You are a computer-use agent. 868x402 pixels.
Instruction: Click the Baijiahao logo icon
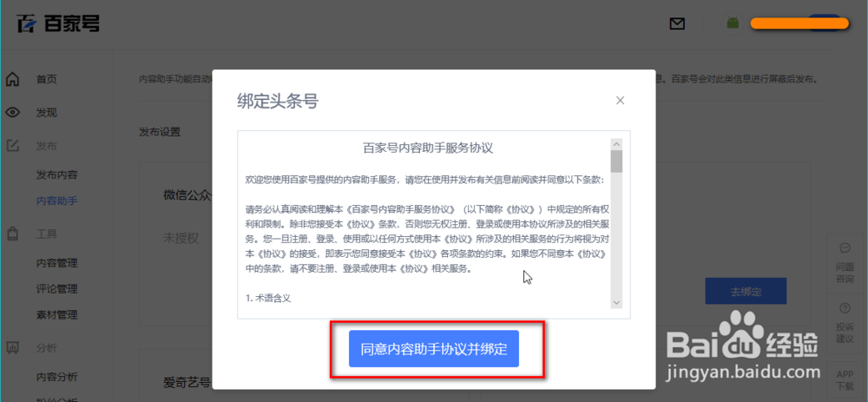pyautogui.click(x=27, y=23)
